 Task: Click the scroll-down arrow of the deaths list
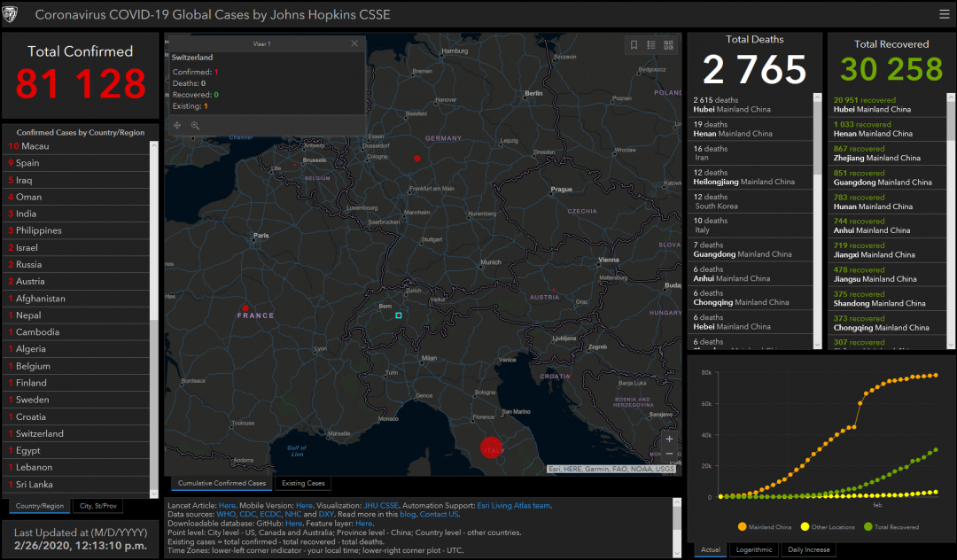click(x=818, y=345)
